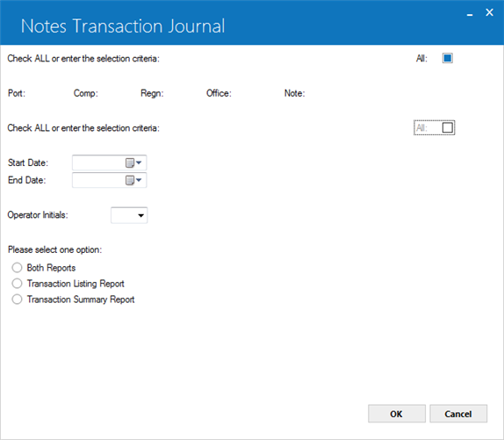Toggle the first All checkbox
The width and height of the screenshot is (504, 440).
point(448,58)
